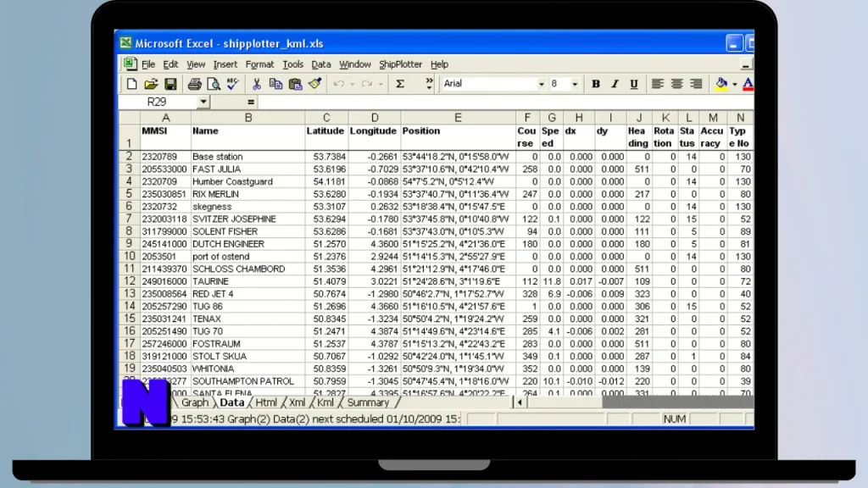Minimize the Excel window

(x=734, y=43)
